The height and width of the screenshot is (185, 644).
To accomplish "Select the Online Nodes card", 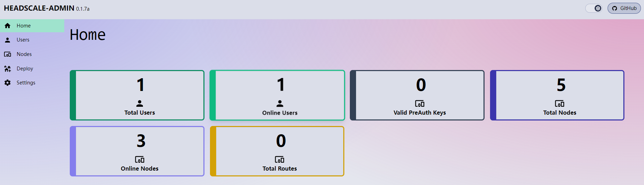I will [137, 151].
